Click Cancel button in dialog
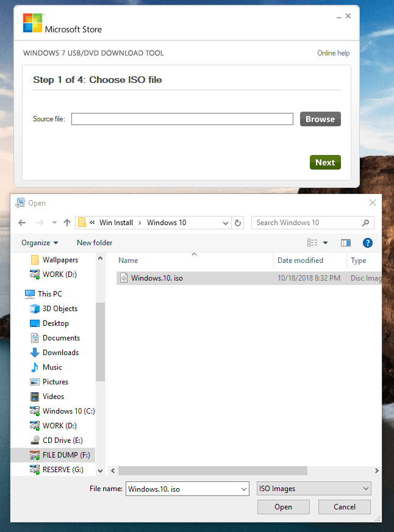Viewport: 394px width, 532px height. click(x=345, y=507)
